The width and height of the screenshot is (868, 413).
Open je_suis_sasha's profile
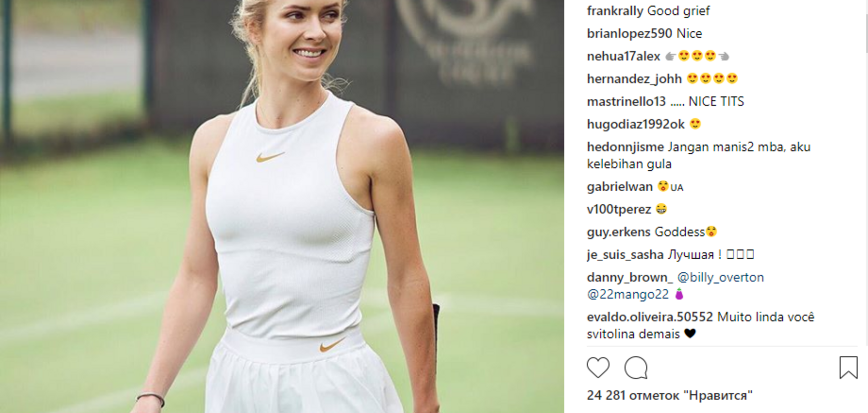(x=625, y=255)
